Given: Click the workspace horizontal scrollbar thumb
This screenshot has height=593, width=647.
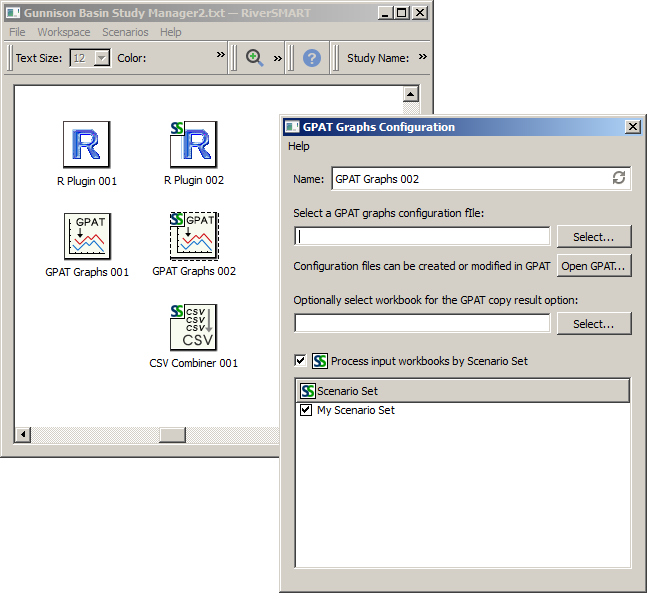Looking at the screenshot, I should (x=172, y=435).
